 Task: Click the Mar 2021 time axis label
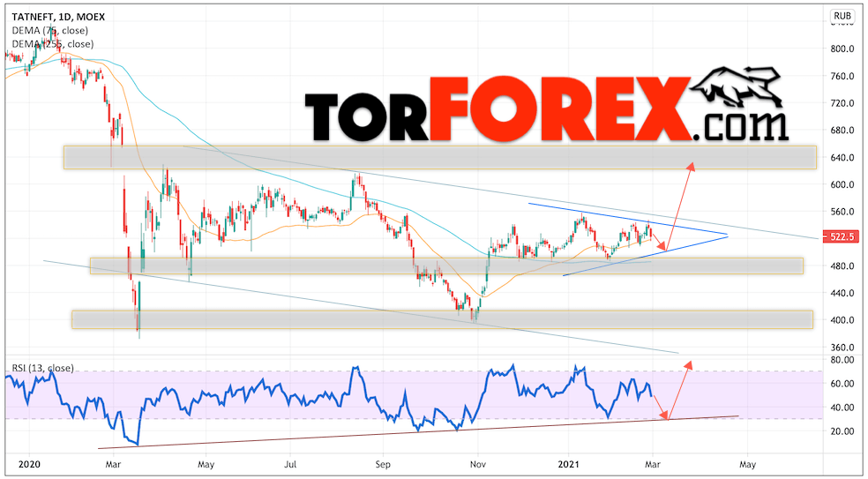pyautogui.click(x=653, y=464)
